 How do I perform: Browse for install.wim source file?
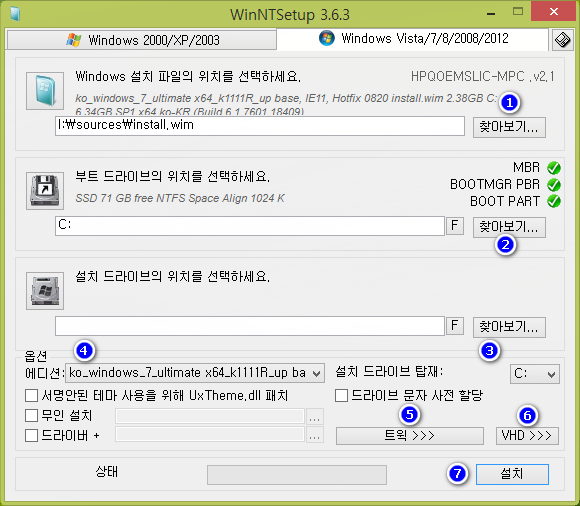(509, 127)
